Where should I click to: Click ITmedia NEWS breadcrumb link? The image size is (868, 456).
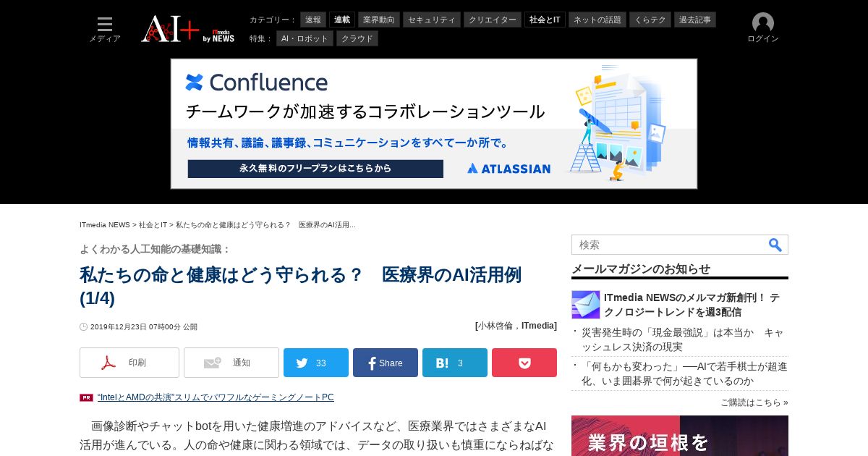pyautogui.click(x=105, y=225)
